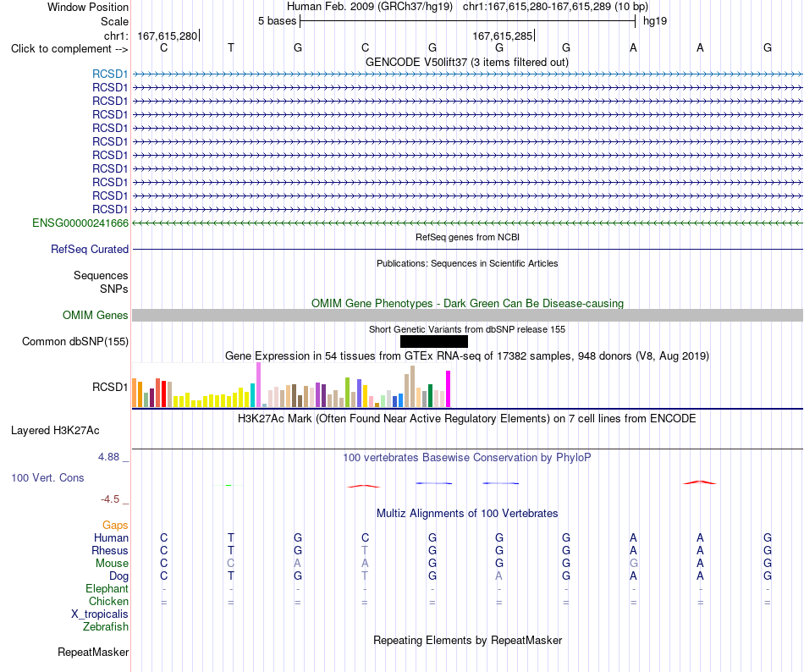804x672 pixels.
Task: Click 'Repeating Elements by RepeatMasker' title
Action: (x=468, y=640)
